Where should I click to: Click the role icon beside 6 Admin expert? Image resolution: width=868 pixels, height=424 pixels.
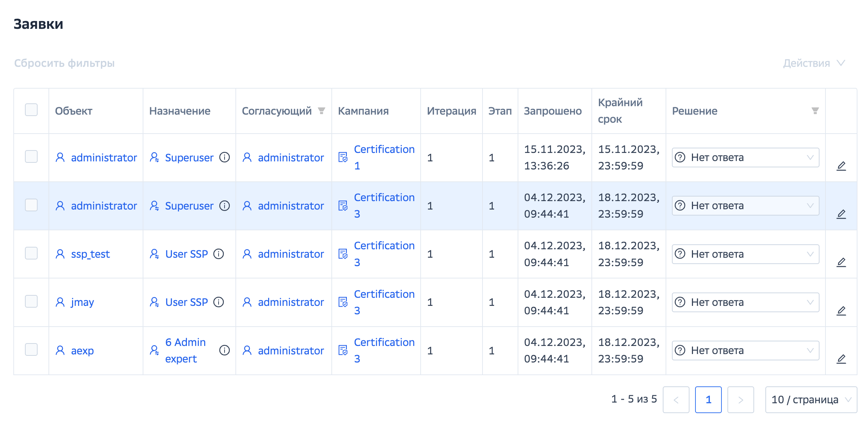click(154, 350)
